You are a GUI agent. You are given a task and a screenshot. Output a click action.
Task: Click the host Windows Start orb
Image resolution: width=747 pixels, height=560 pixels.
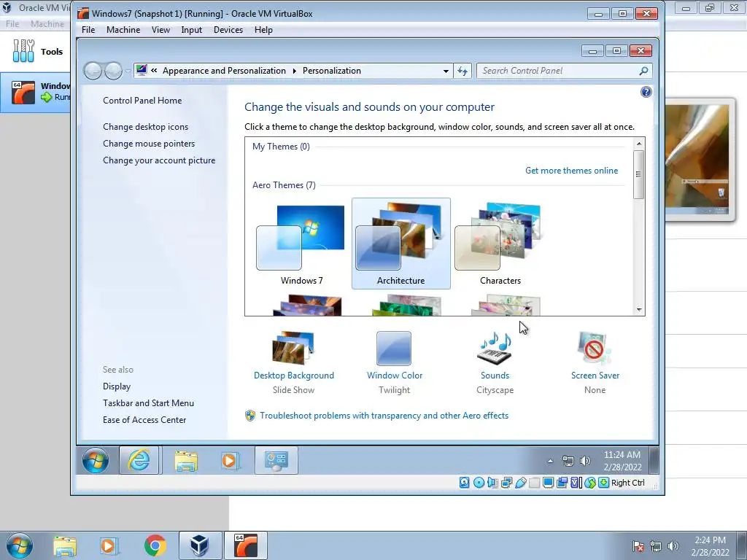[x=20, y=545]
